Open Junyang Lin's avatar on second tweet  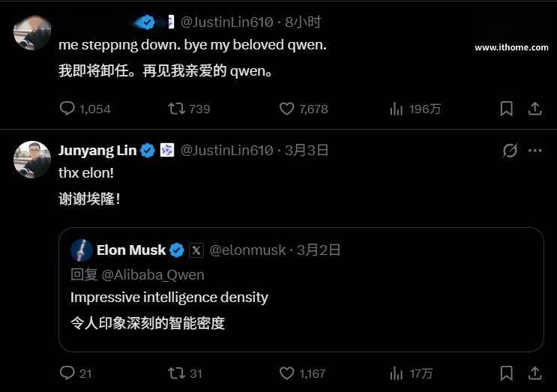(x=32, y=159)
